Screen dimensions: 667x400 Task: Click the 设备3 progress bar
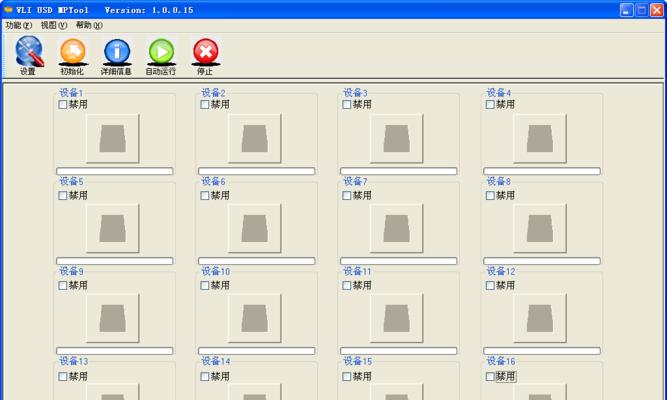[399, 171]
